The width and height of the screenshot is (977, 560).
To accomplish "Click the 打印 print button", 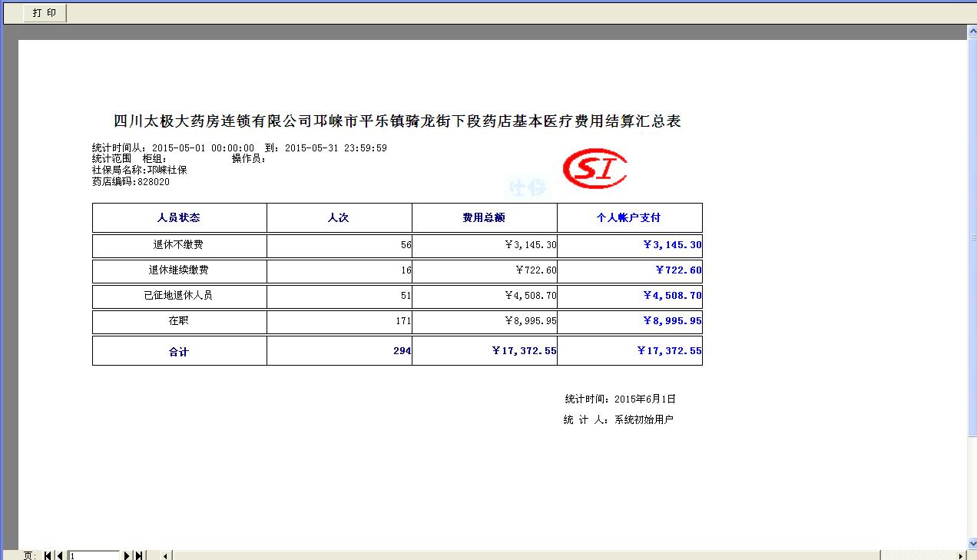I will pyautogui.click(x=45, y=13).
